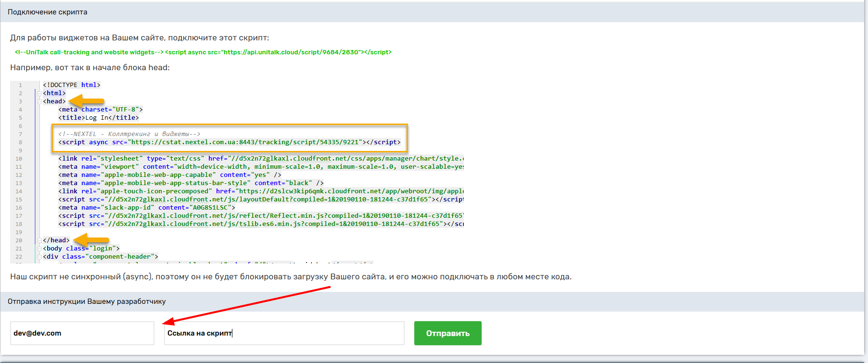
Task: Focus the dev@dev.com email field
Action: [82, 333]
